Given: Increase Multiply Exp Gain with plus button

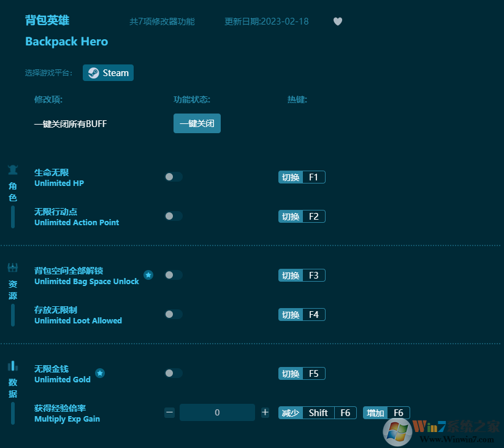Looking at the screenshot, I should click(265, 412).
